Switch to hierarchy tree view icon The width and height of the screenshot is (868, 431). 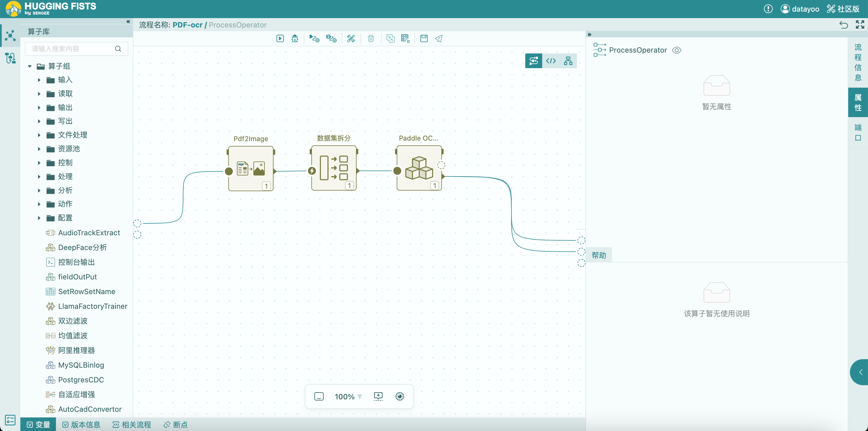pyautogui.click(x=568, y=61)
